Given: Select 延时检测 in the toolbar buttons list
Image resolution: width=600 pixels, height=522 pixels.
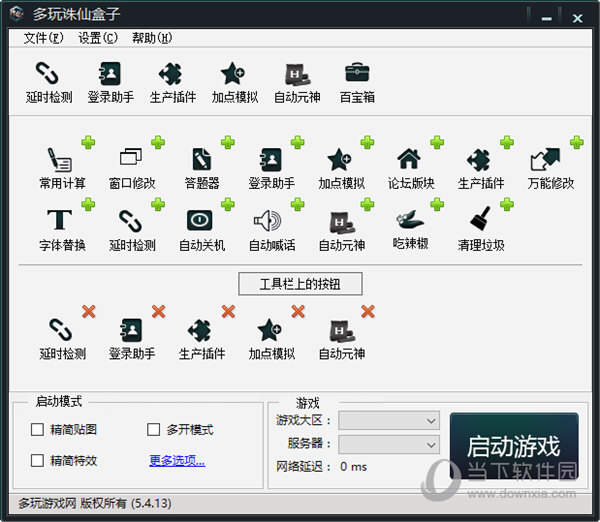Looking at the screenshot, I should [x=62, y=339].
